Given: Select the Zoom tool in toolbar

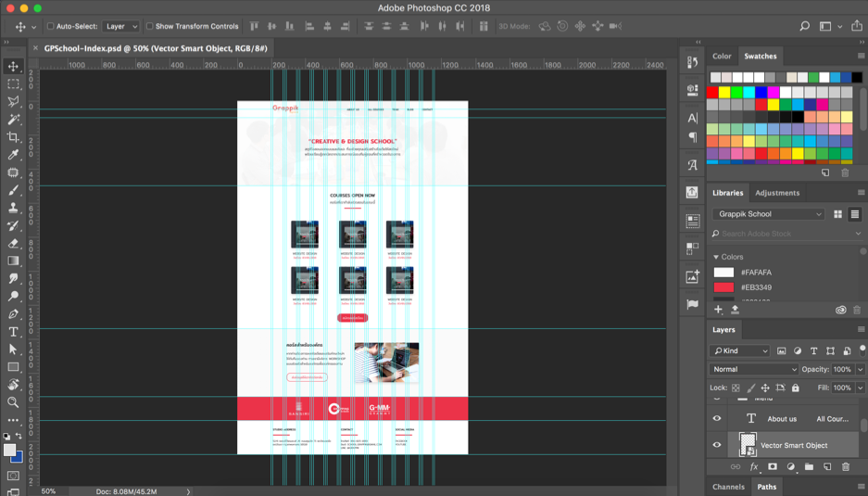Looking at the screenshot, I should 13,402.
